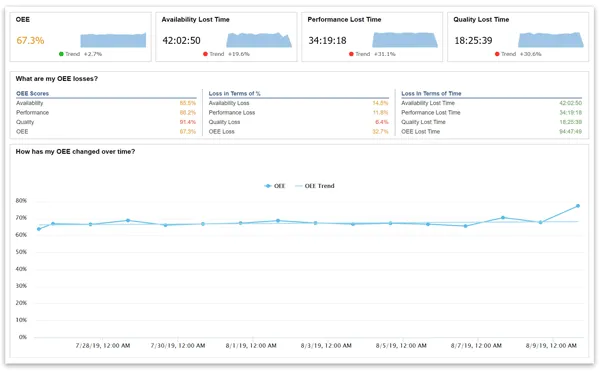The height and width of the screenshot is (373, 599).
Task: Select the OEE Loss row label
Action: tap(222, 131)
